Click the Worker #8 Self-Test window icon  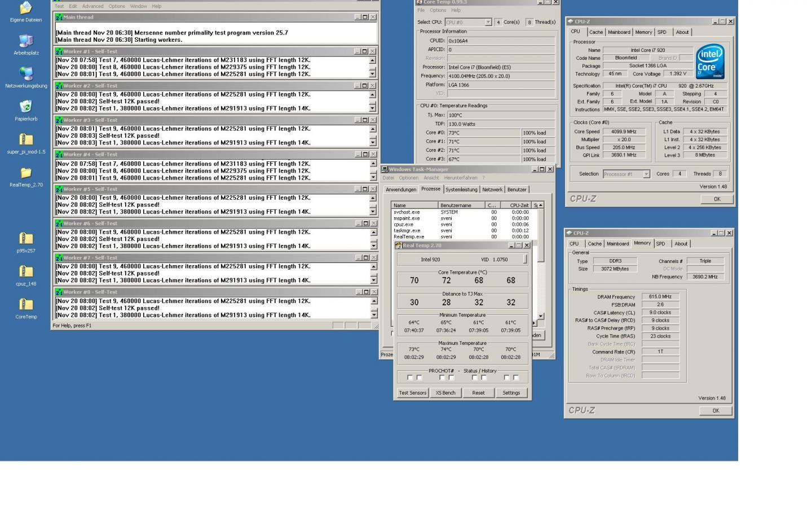pos(59,292)
